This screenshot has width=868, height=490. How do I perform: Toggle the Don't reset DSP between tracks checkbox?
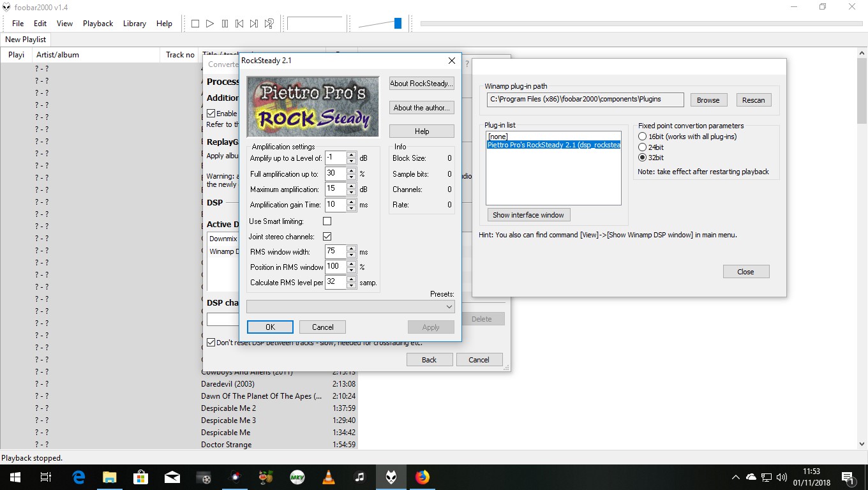[211, 343]
